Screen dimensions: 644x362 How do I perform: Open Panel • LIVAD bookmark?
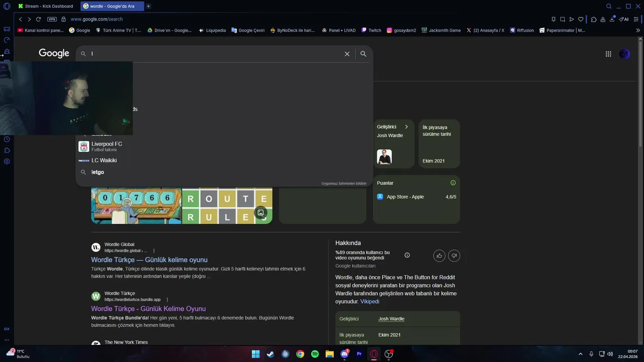click(339, 30)
